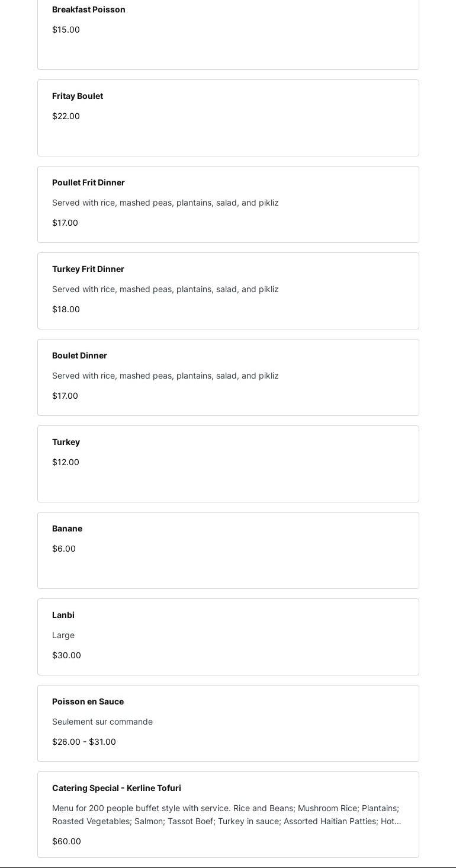This screenshot has width=456, height=868.
Task: Click the Lanbi item title
Action: 63,615
